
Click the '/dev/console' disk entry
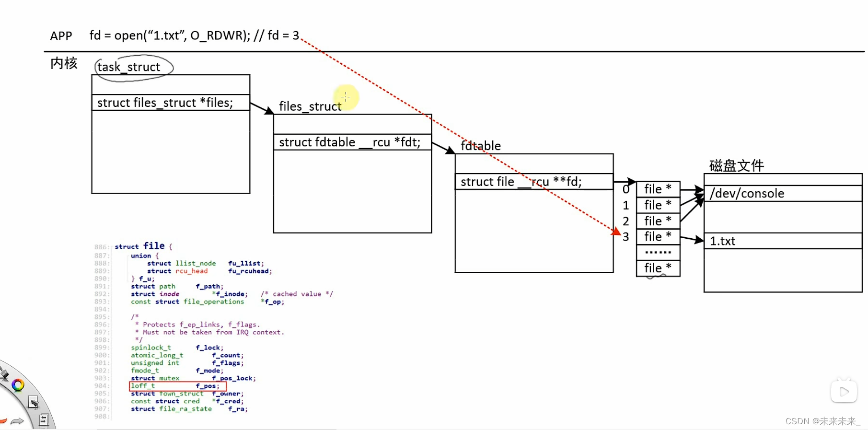pyautogui.click(x=783, y=193)
